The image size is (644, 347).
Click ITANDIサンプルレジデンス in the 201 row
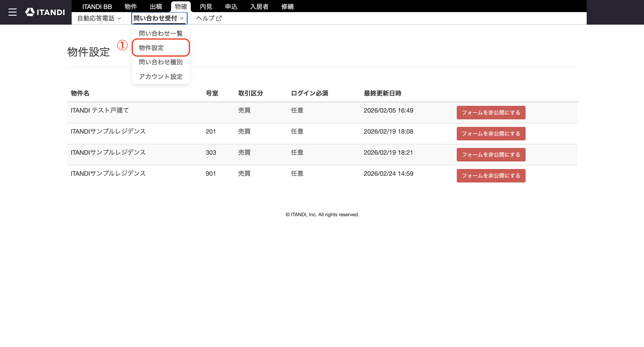[x=108, y=131]
